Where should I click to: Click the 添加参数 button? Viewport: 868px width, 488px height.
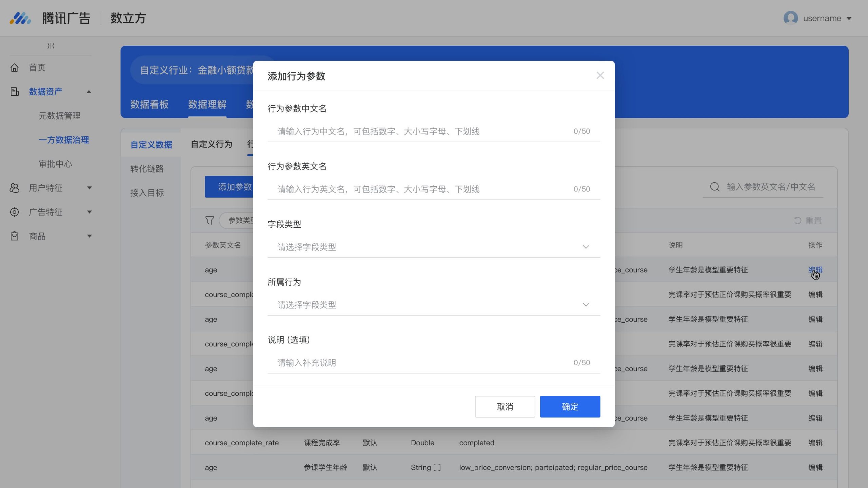coord(229,187)
